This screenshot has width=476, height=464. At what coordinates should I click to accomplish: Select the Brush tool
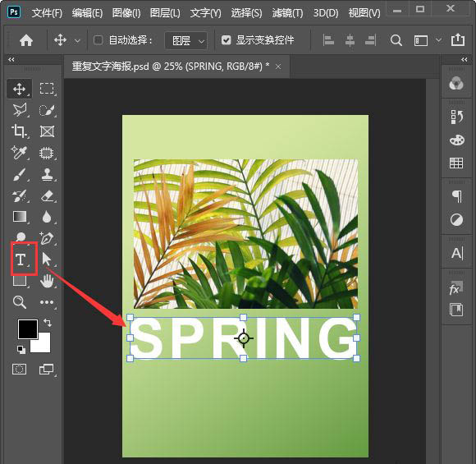point(19,174)
